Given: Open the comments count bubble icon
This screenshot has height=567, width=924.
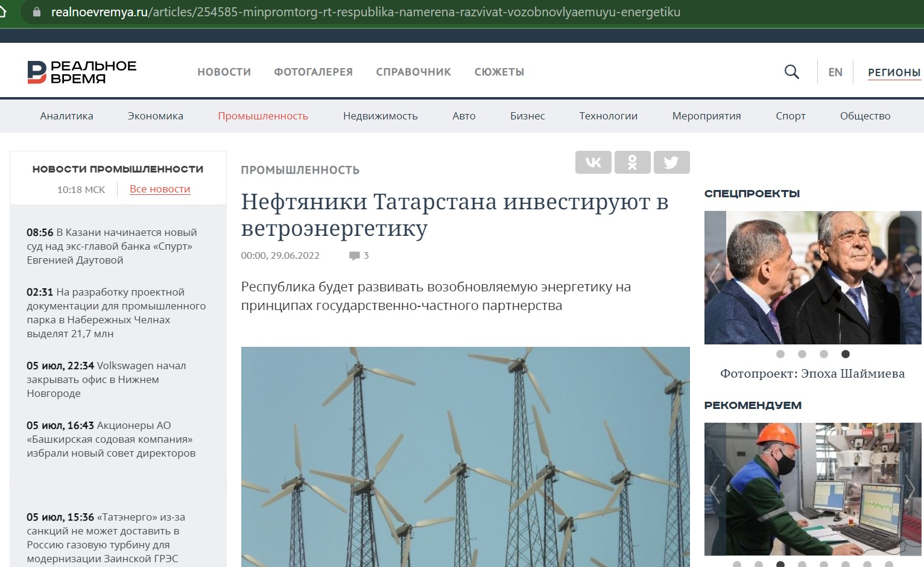Looking at the screenshot, I should pyautogui.click(x=355, y=256).
